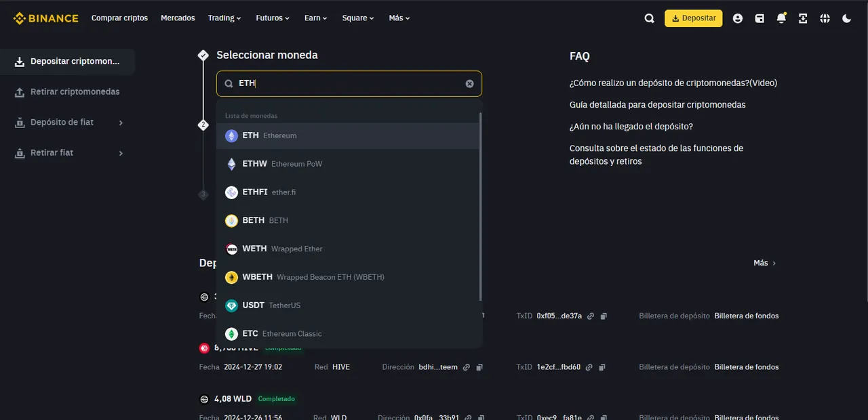Open Más recent deposits link

pyautogui.click(x=765, y=263)
